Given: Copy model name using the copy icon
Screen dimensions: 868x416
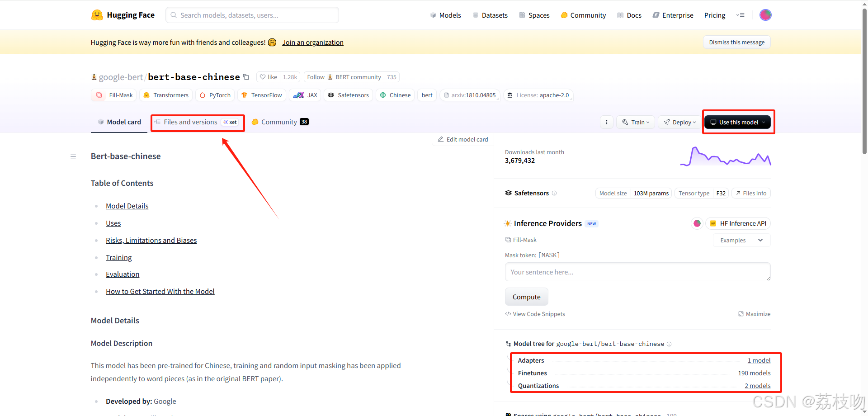Looking at the screenshot, I should point(246,77).
